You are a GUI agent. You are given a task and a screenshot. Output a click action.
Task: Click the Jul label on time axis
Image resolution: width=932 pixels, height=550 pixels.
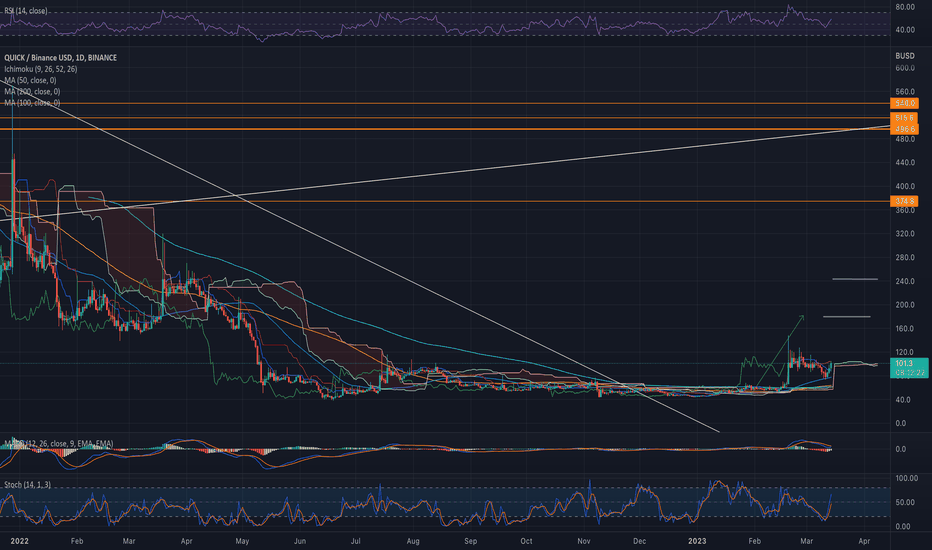point(355,541)
